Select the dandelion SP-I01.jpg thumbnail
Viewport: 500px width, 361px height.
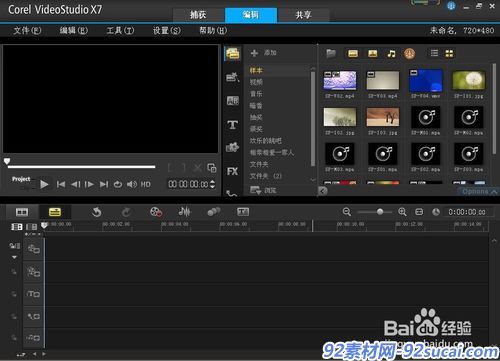coord(469,80)
